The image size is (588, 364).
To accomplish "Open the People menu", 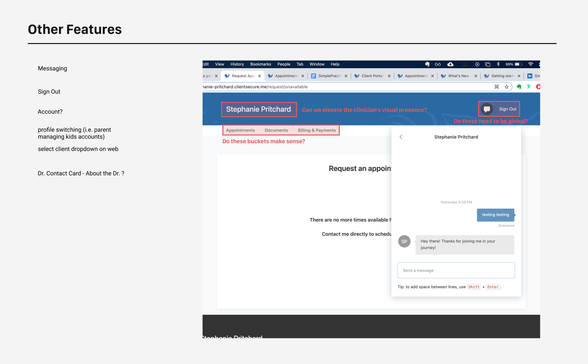I will [x=284, y=64].
